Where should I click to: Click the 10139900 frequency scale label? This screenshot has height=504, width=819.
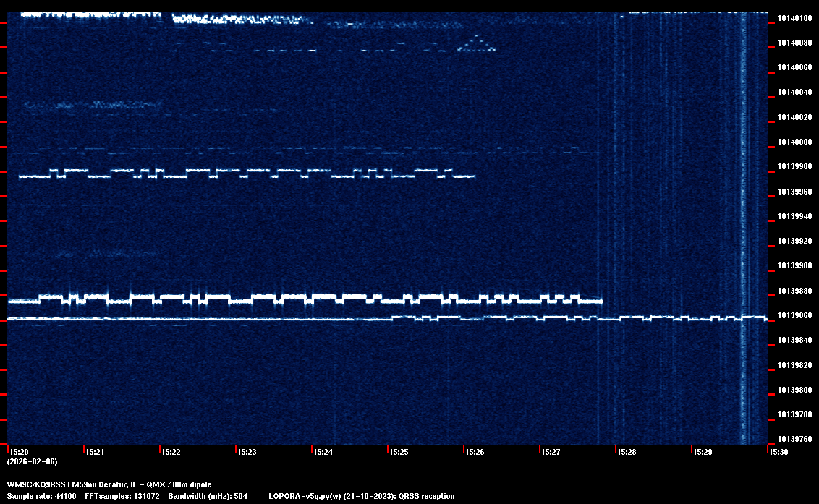(794, 266)
